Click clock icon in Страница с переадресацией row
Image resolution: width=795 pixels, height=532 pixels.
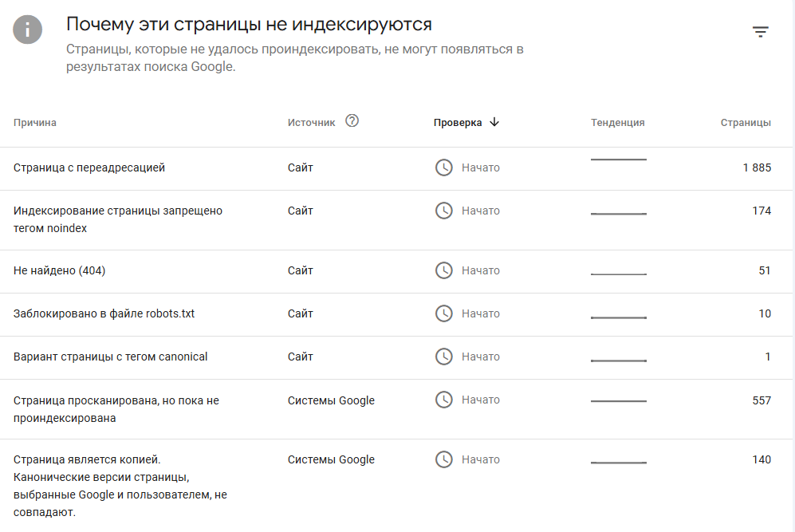tap(443, 167)
